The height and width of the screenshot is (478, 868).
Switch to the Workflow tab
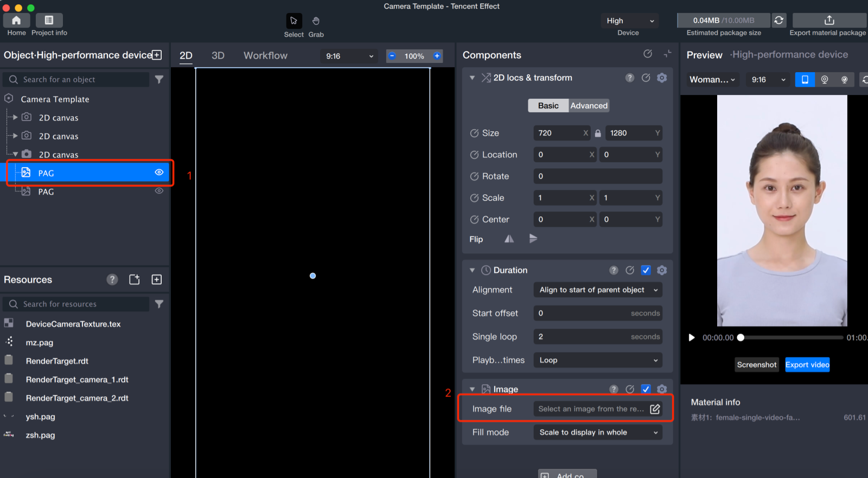pos(265,55)
